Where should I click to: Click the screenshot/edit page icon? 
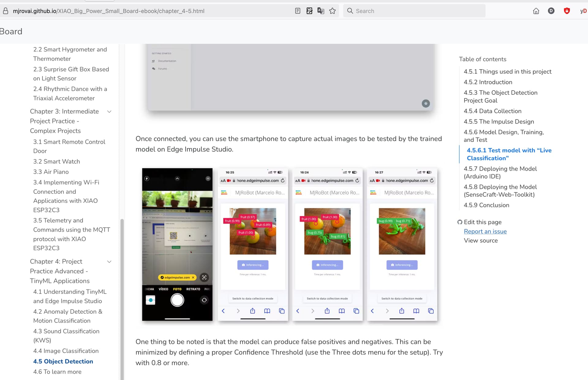pyautogui.click(x=309, y=11)
